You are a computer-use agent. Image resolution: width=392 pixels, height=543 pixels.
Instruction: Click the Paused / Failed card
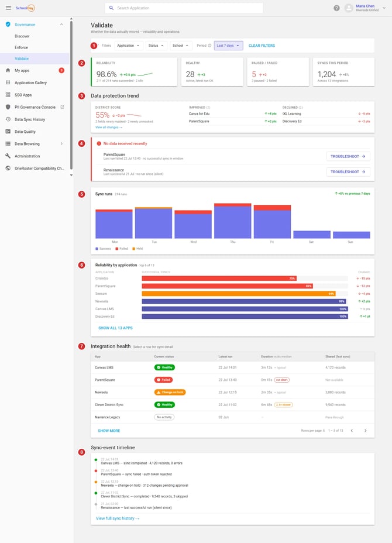pyautogui.click(x=278, y=72)
